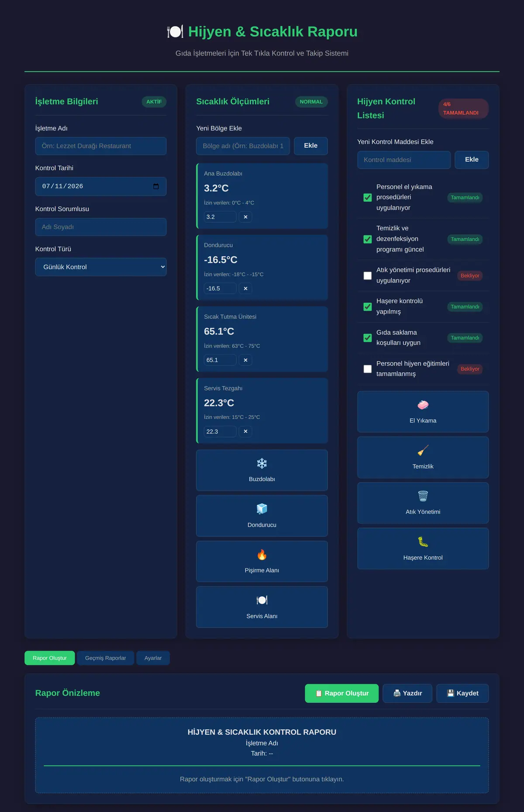Open the calendar picker for Kontrol Tarihi
This screenshot has width=524, height=812.
156,186
